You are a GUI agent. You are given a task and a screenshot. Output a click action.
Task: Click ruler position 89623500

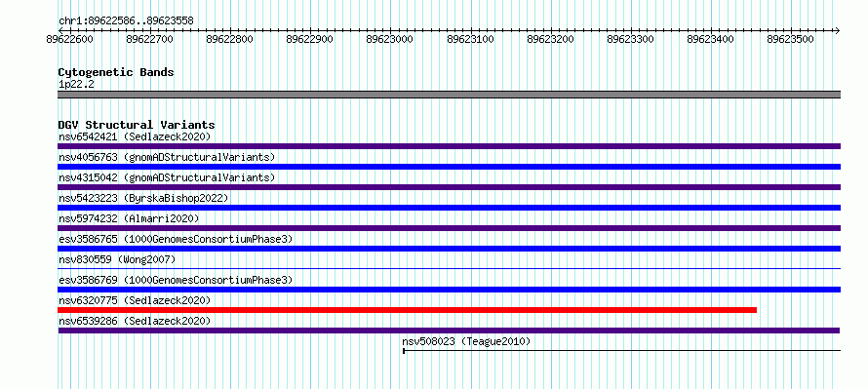tap(791, 40)
